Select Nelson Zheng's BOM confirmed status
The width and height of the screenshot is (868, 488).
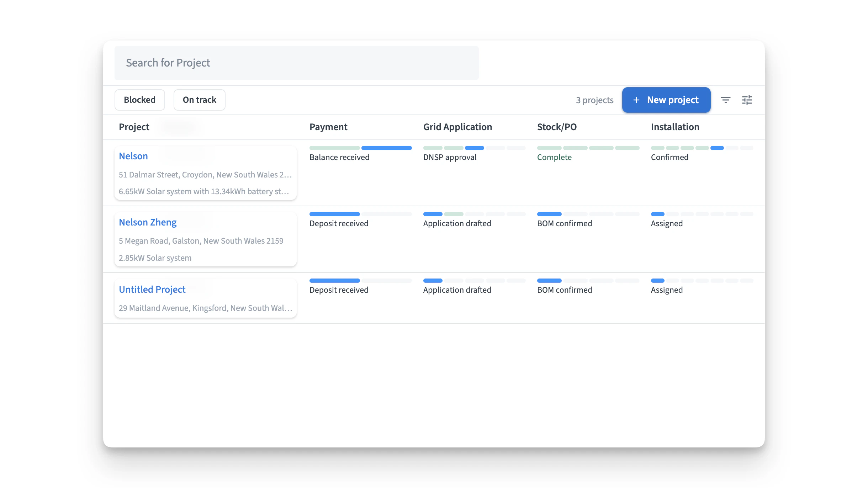[x=565, y=223]
